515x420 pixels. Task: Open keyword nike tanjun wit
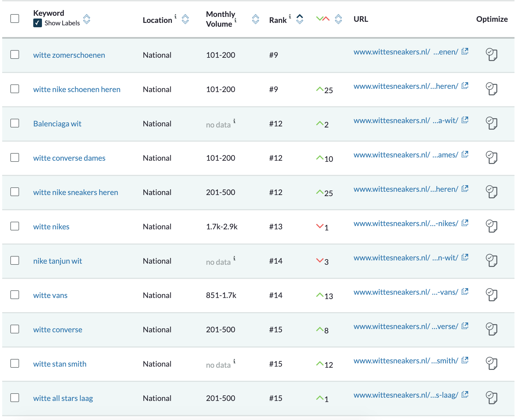pos(57,261)
